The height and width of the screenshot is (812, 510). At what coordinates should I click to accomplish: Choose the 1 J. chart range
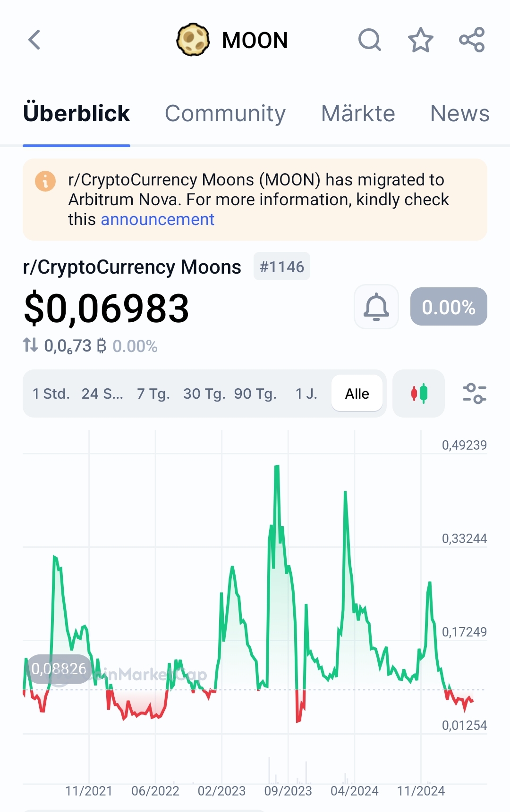click(306, 393)
